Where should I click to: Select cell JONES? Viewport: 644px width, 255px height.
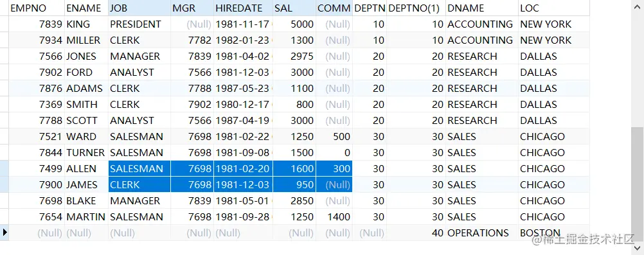[x=86, y=57]
